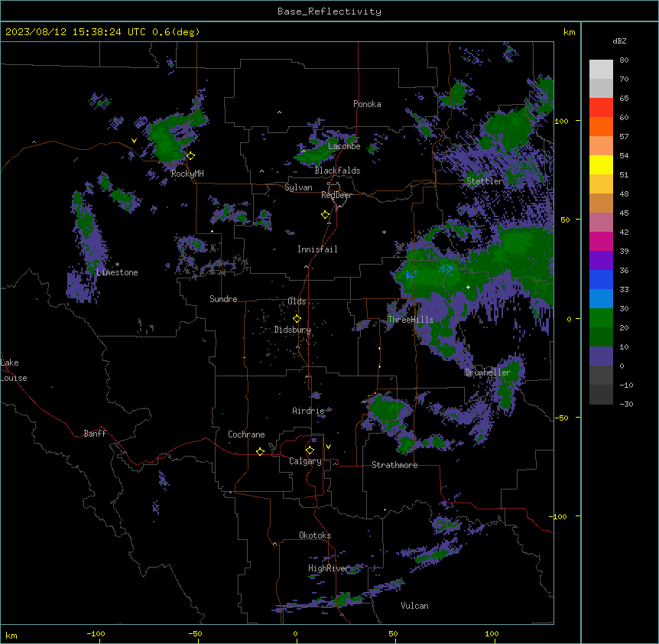Click the Okotoks label
659x644 pixels.
pos(315,535)
